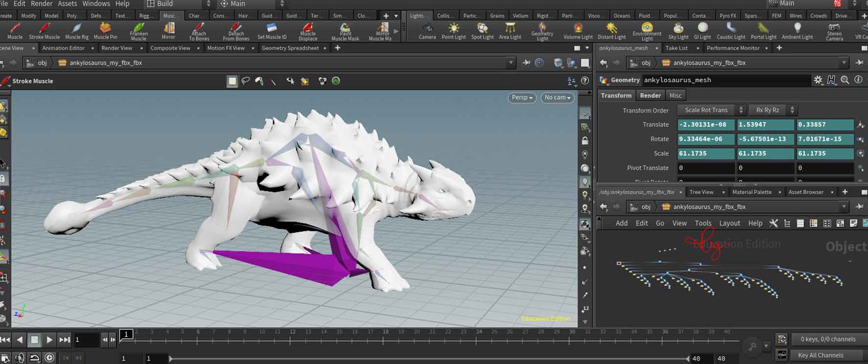Click the stop playback button
This screenshot has width=868, height=364.
point(34,340)
